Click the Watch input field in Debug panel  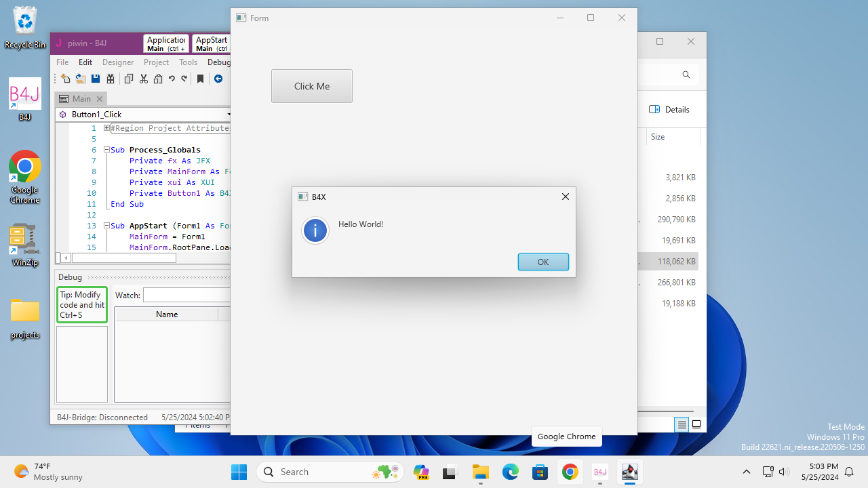tap(186, 296)
